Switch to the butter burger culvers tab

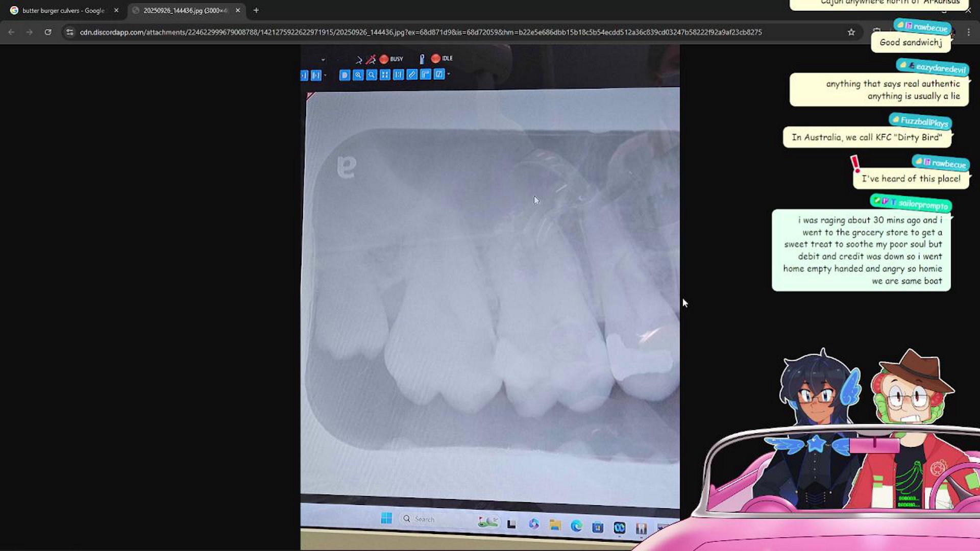tap(61, 10)
